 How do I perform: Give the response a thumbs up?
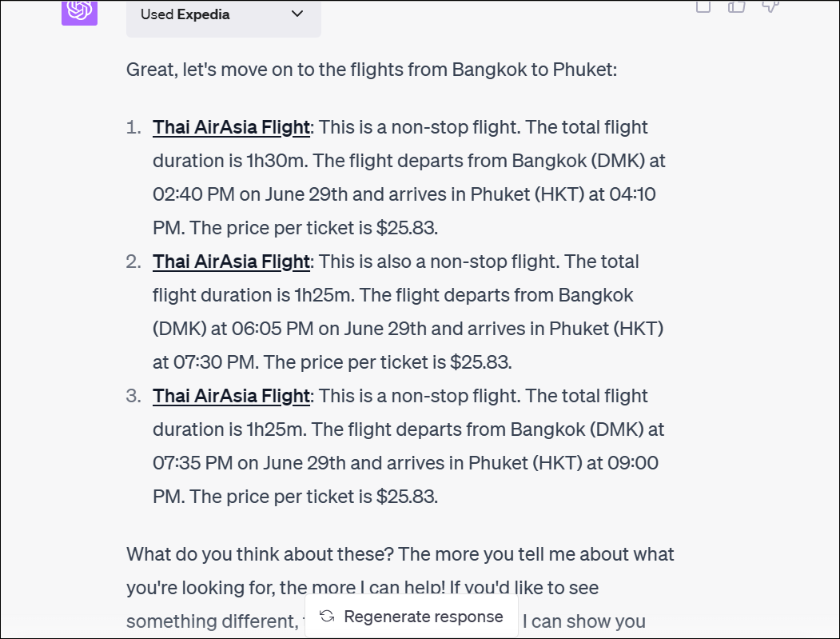point(736,6)
